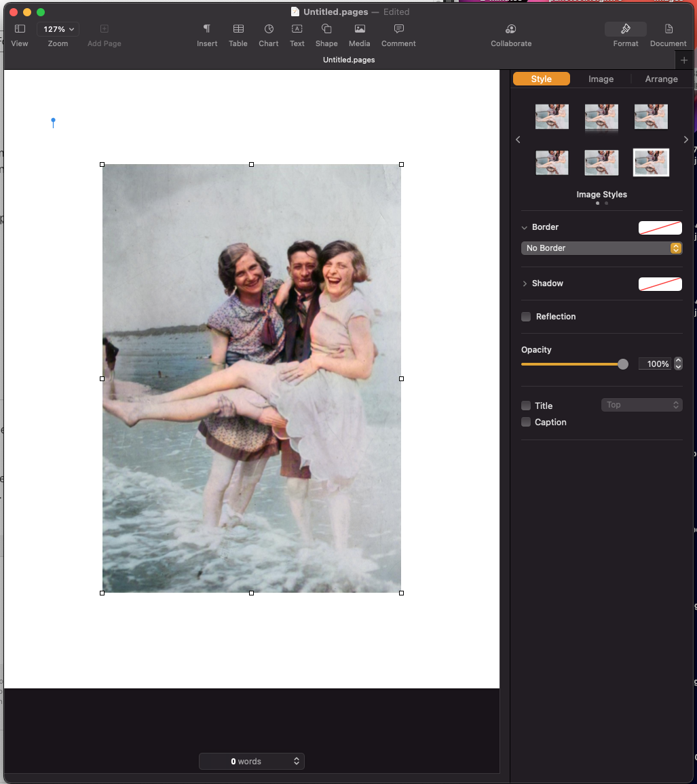Open the Document sidebar button
Screen dimensions: 697x784
668,29
